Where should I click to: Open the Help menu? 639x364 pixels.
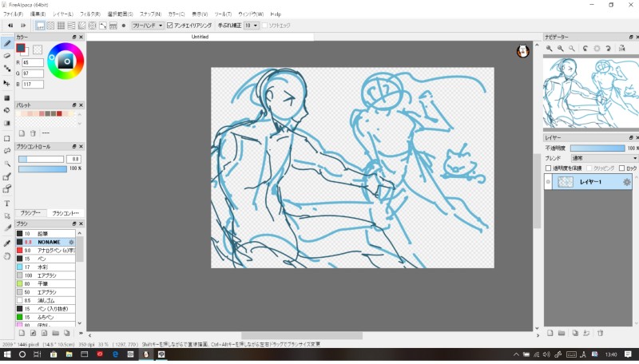276,14
